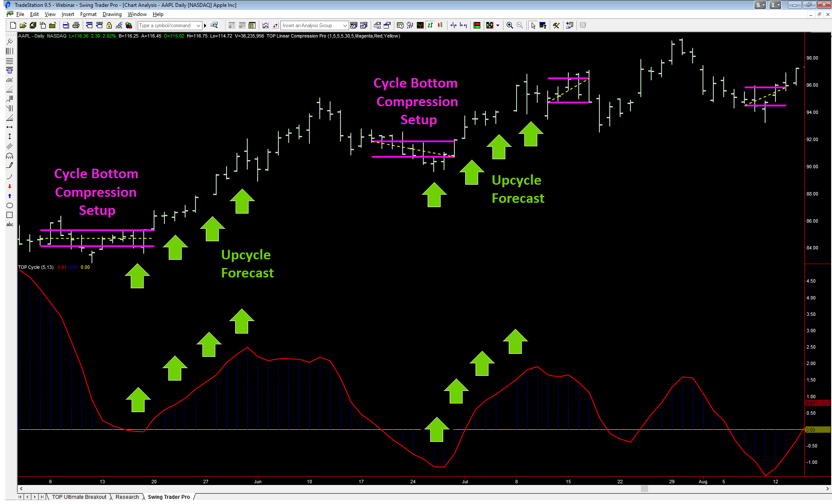This screenshot has height=504, width=832.
Task: Switch the chart to candlestick style
Action: [x=440, y=25]
